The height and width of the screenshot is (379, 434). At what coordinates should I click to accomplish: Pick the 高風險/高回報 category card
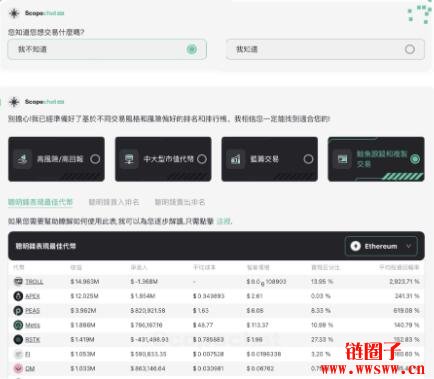[56, 159]
